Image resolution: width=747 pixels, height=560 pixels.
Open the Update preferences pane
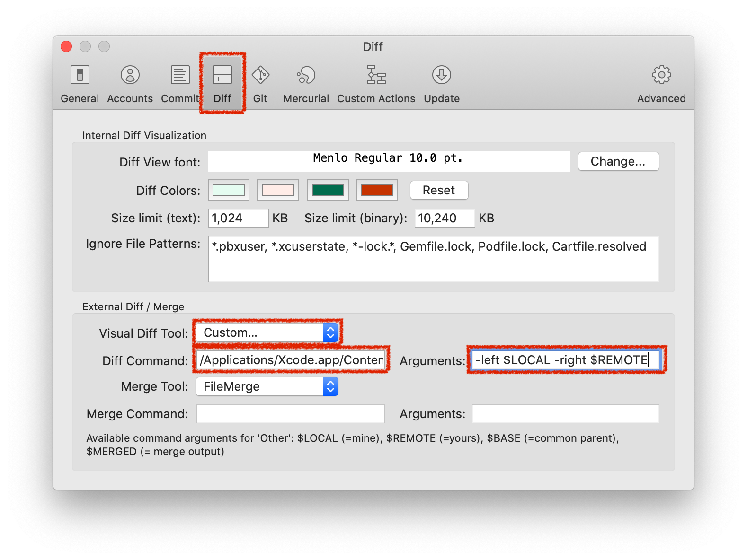[442, 84]
